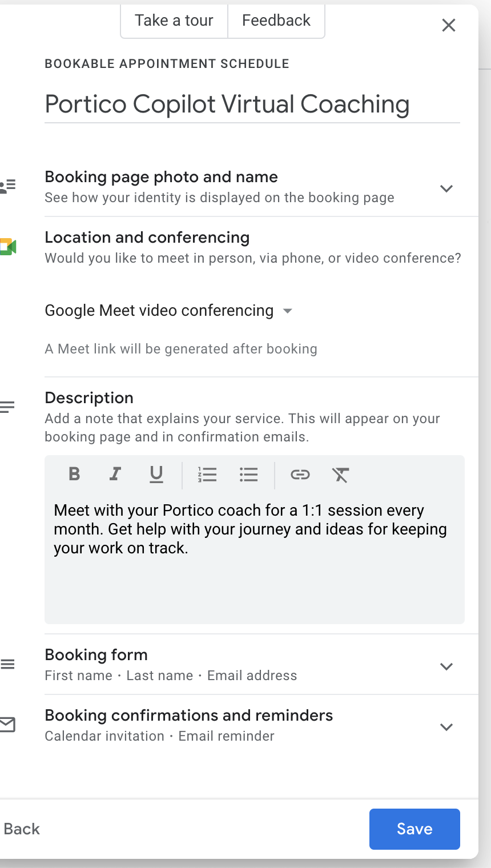Edit the Portico Copilot Virtual Coaching title
491x868 pixels.
(x=227, y=105)
